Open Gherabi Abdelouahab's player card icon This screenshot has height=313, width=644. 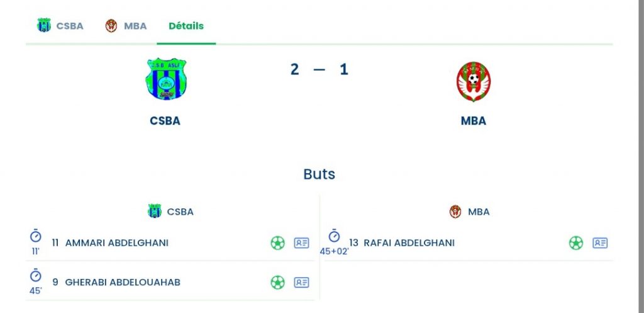click(x=302, y=283)
